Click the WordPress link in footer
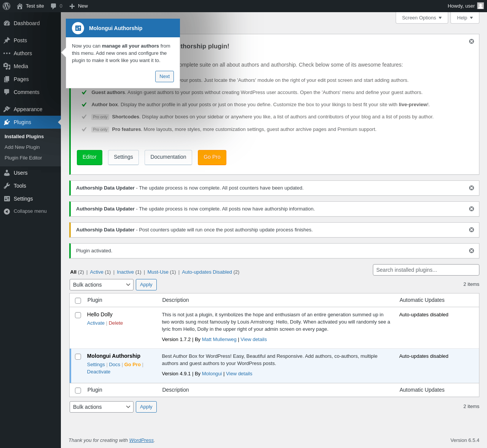Viewport: 487px width, 448px height. (142, 440)
